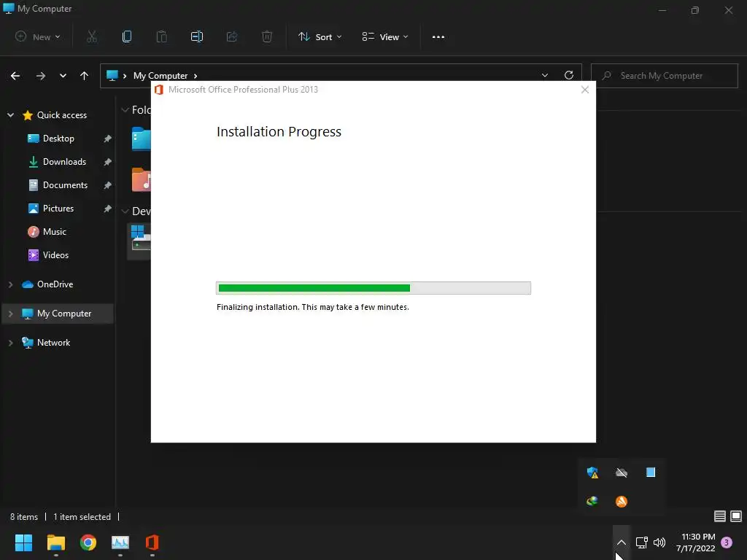Open the See more three-dots menu
This screenshot has width=747, height=560.
[438, 36]
